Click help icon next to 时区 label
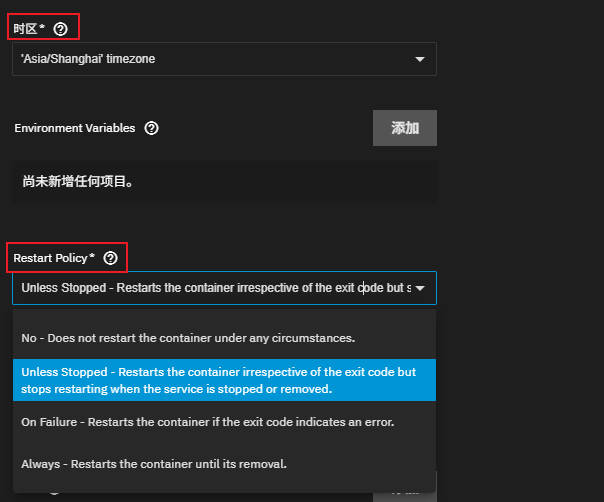Screen dimensions: 604x502 pos(60,29)
